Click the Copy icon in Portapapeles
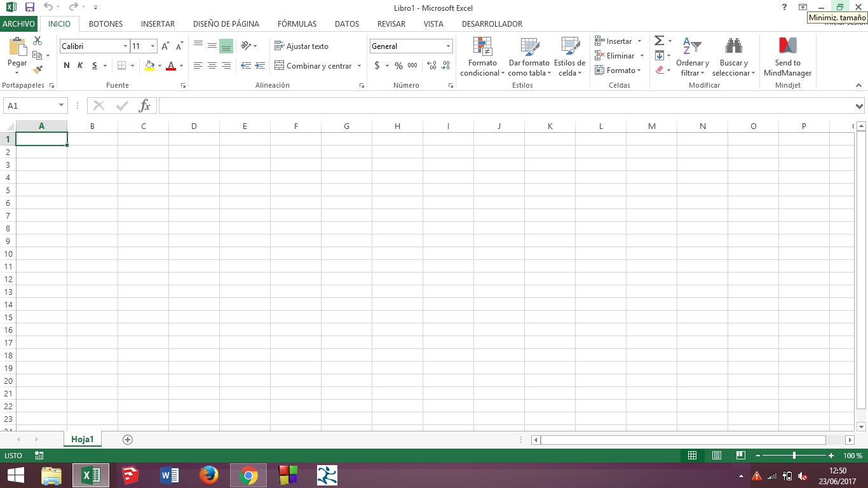Viewport: 868px width, 488px height. 37,55
